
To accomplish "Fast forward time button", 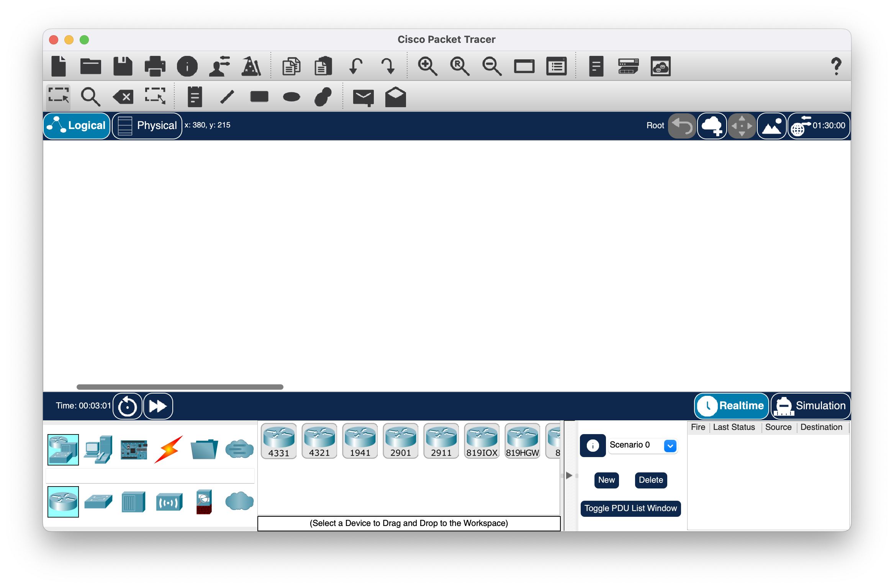I will [x=158, y=406].
